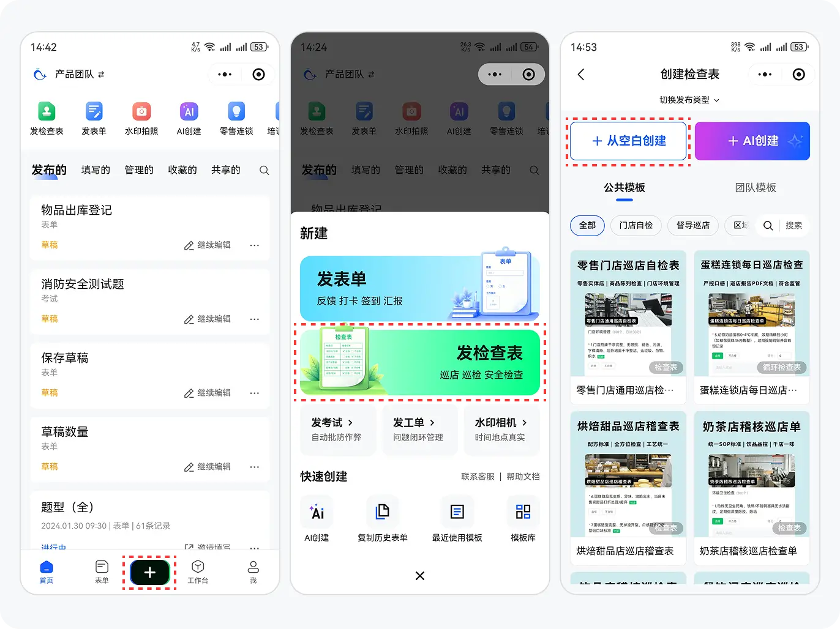Switch to 公共模板 tab
Image resolution: width=840 pixels, height=629 pixels.
[624, 188]
